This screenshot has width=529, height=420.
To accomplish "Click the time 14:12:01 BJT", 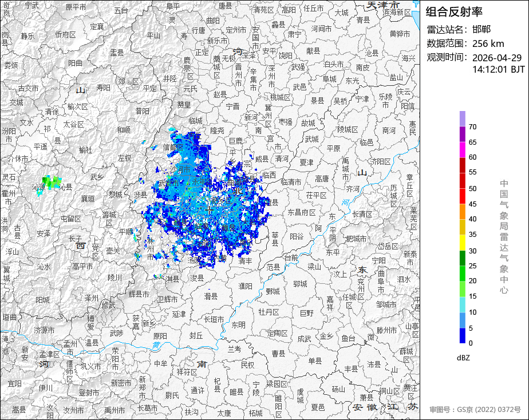I will tap(499, 69).
